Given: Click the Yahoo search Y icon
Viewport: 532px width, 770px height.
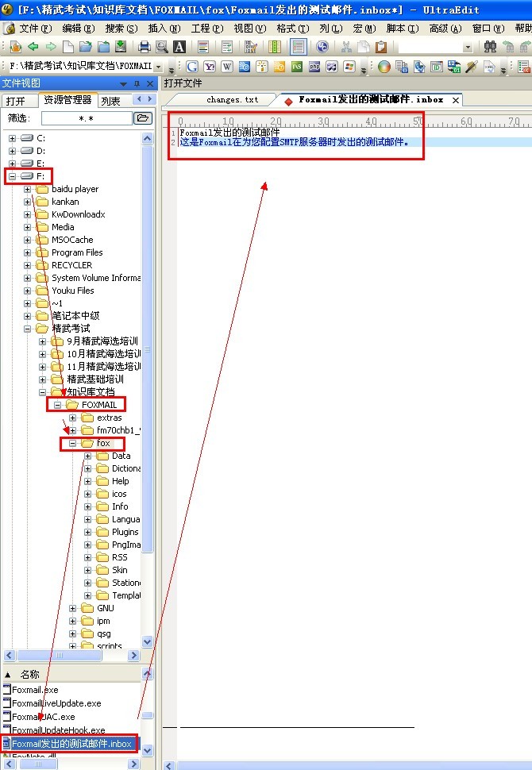Looking at the screenshot, I should (210, 67).
